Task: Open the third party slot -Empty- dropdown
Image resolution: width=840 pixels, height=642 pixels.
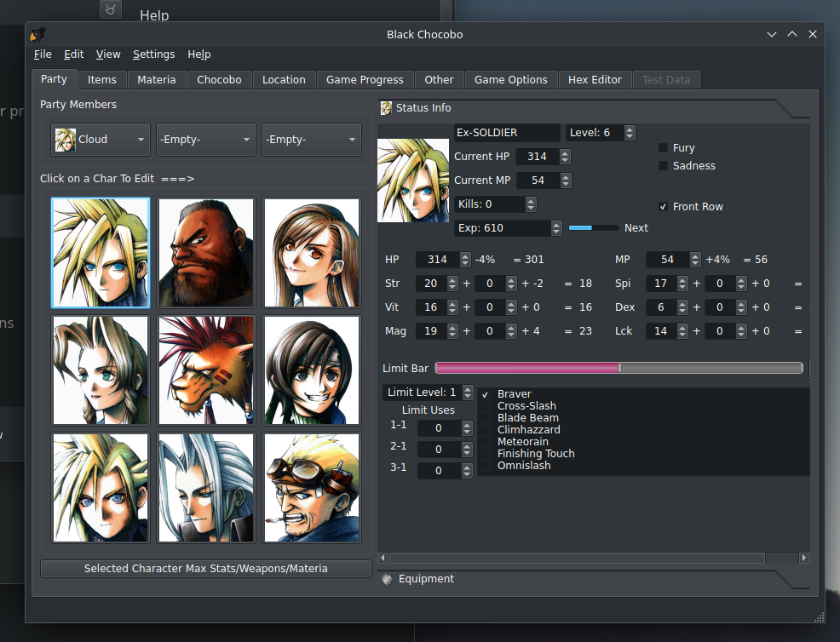Action: point(311,140)
